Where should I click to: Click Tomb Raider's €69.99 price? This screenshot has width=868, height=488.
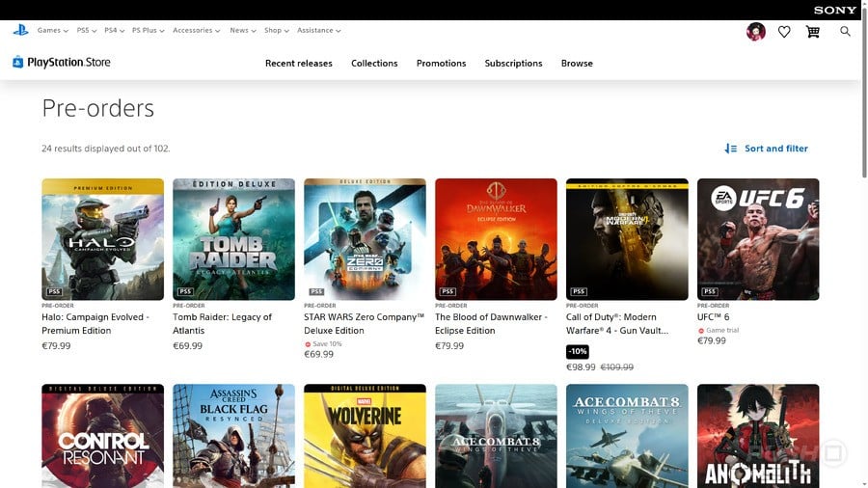188,346
